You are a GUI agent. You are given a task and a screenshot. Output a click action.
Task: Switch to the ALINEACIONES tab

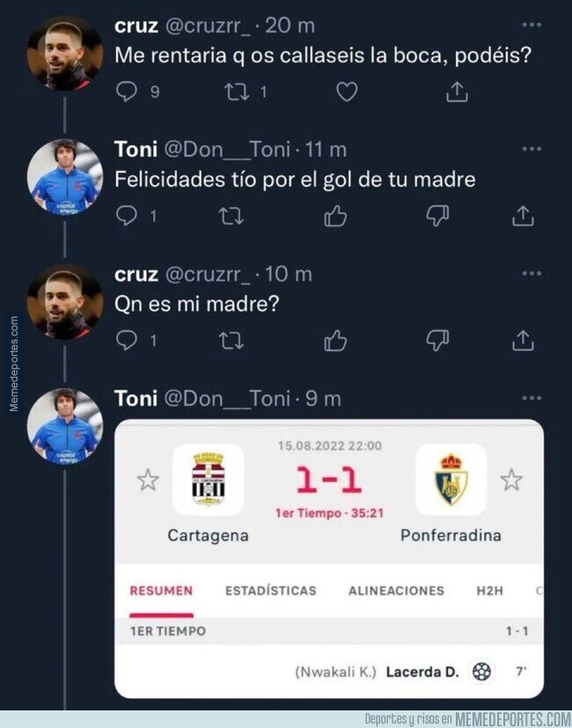coord(396,591)
